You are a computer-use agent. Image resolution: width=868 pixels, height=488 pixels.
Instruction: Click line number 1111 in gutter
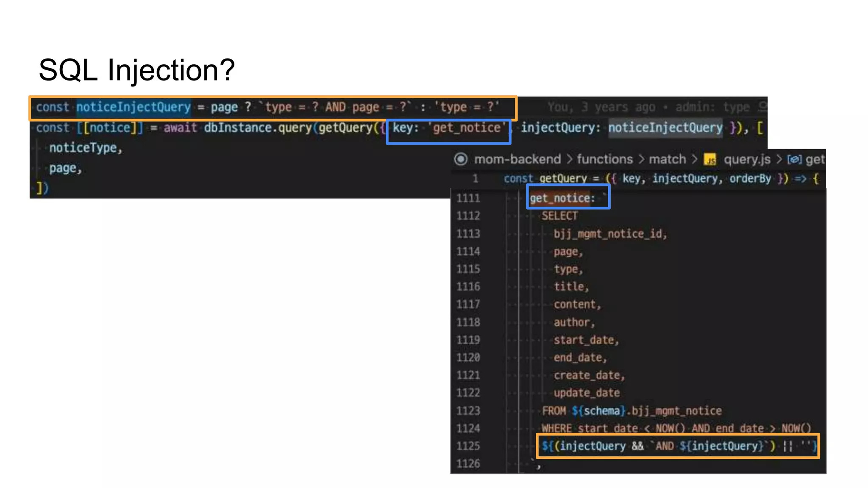click(x=468, y=198)
